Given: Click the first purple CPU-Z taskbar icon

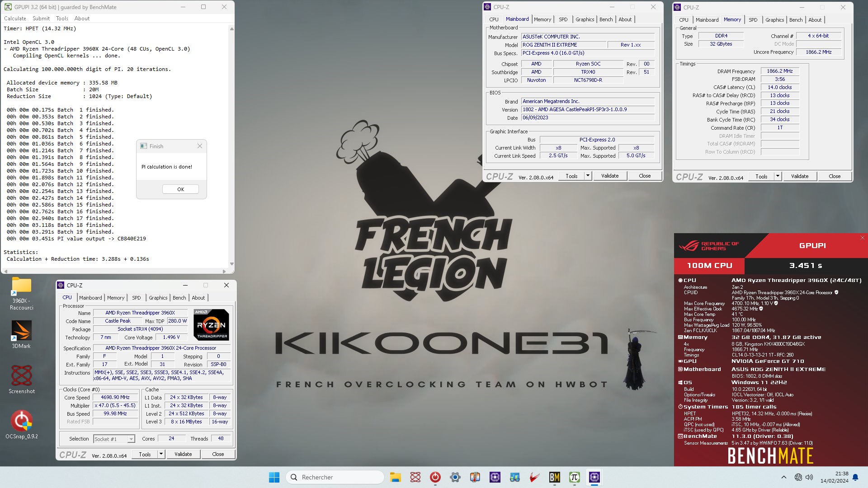Looking at the screenshot, I should tap(495, 477).
